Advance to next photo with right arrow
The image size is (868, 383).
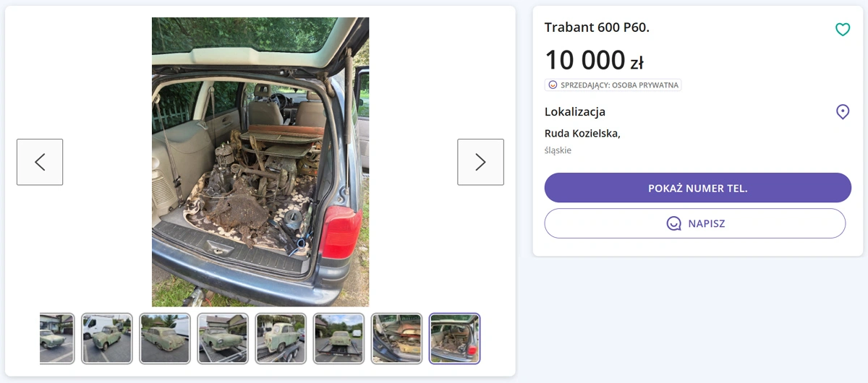tap(480, 162)
